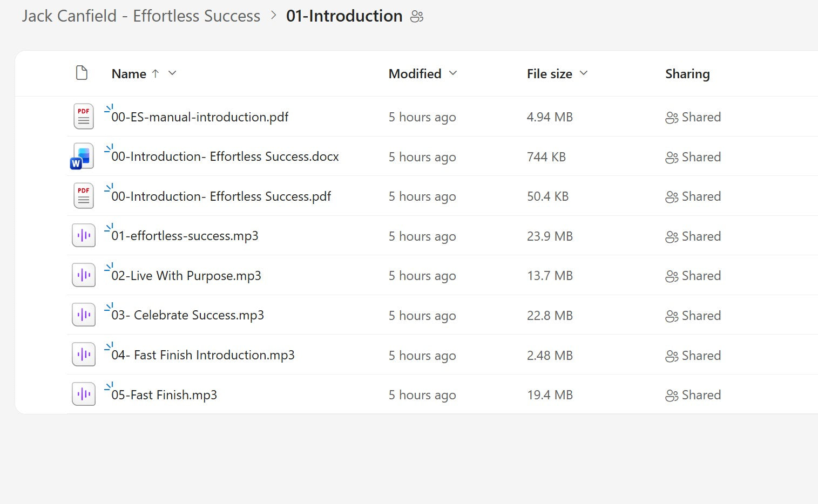Select the 01-Introduction breadcrumb title
Image resolution: width=818 pixels, height=504 pixels.
344,16
